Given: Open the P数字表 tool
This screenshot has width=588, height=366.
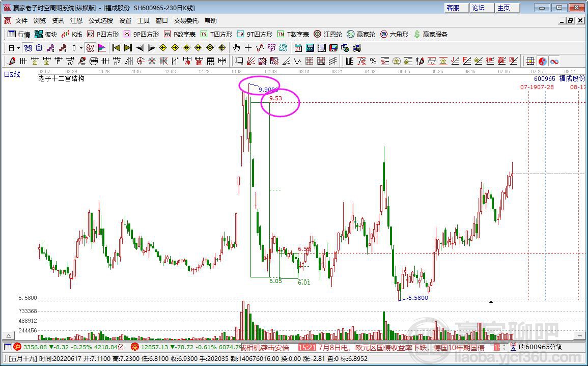Looking at the screenshot, I should coord(180,35).
